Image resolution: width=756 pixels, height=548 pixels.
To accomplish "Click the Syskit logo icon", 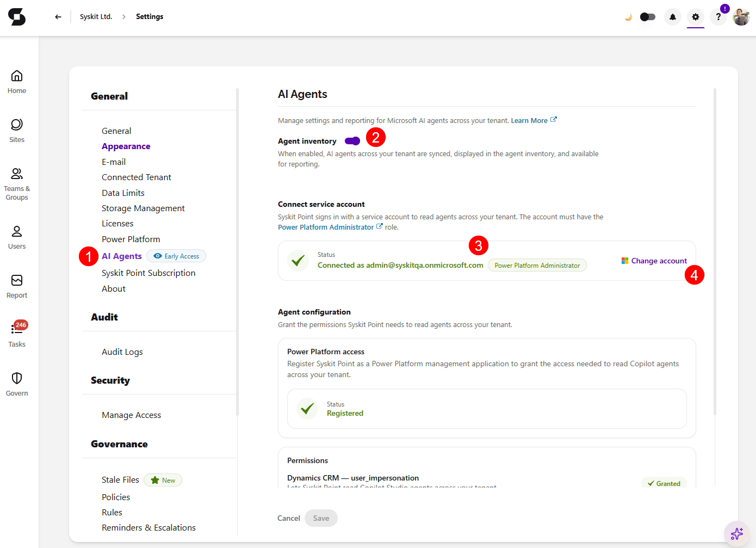I will click(x=17, y=17).
